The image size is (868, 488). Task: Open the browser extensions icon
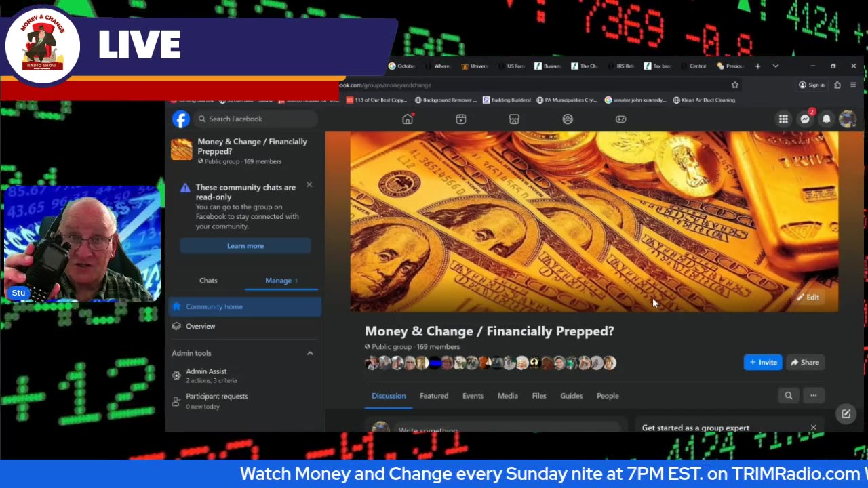click(x=837, y=85)
